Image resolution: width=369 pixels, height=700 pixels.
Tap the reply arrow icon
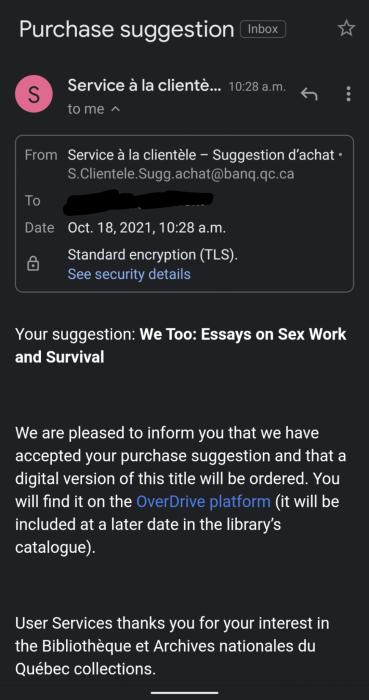(309, 94)
